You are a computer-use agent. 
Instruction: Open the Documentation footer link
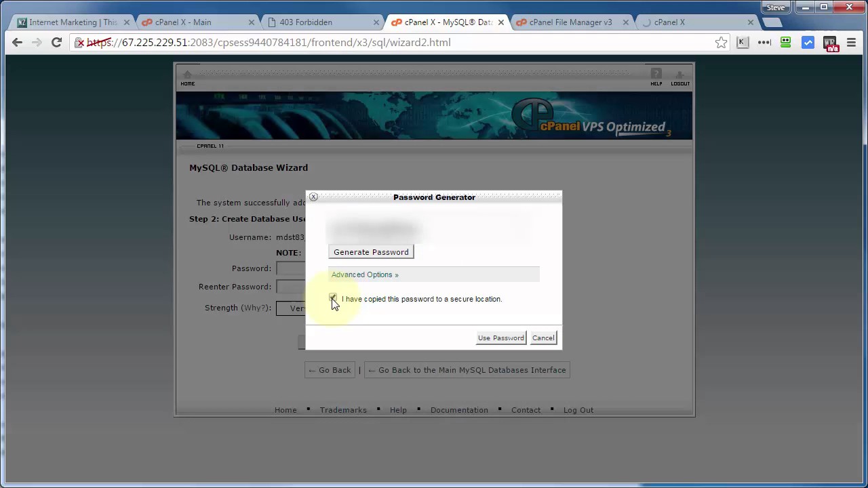pos(459,410)
